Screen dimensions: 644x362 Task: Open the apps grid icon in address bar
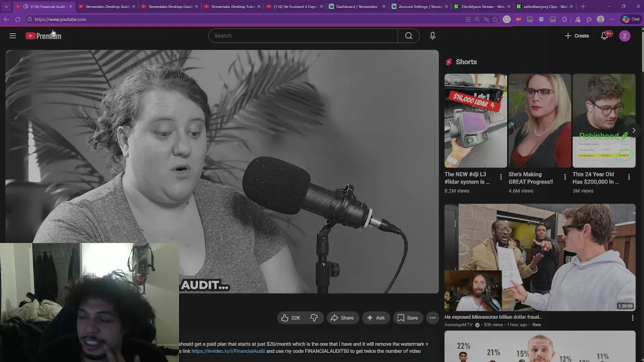pos(468,19)
